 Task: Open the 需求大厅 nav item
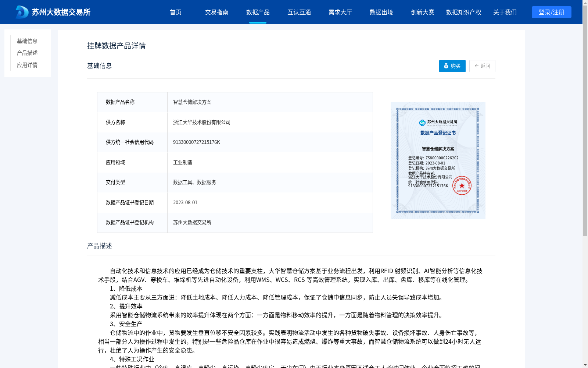(340, 12)
